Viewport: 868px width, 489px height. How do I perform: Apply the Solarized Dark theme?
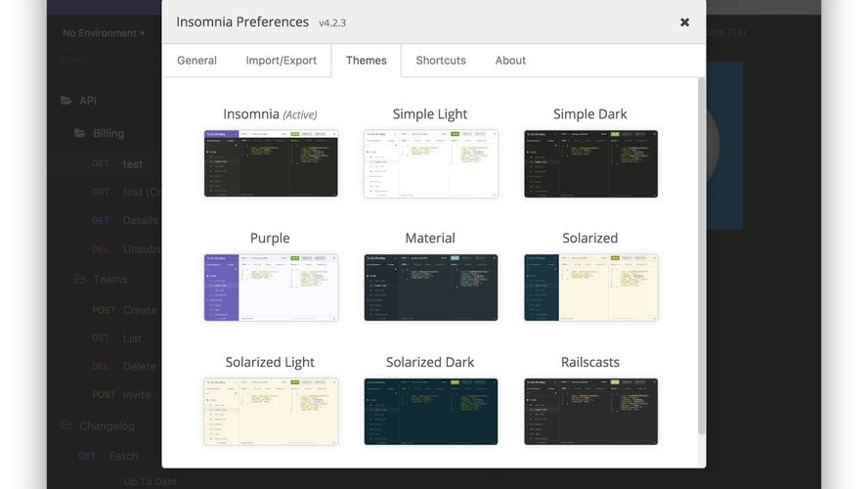[430, 412]
